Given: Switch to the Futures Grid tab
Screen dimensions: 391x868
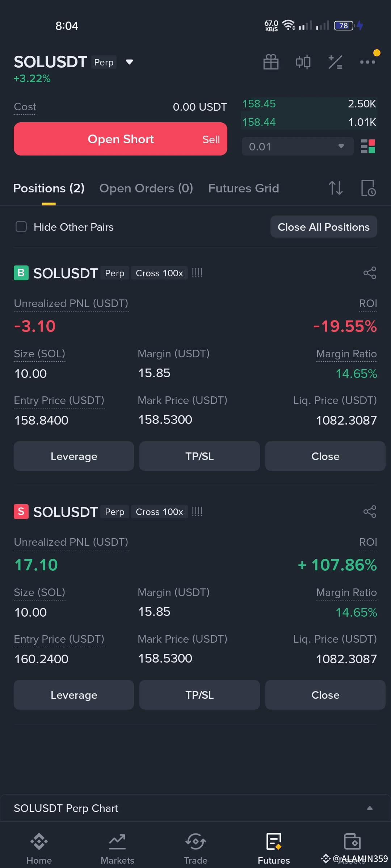Looking at the screenshot, I should (x=244, y=188).
